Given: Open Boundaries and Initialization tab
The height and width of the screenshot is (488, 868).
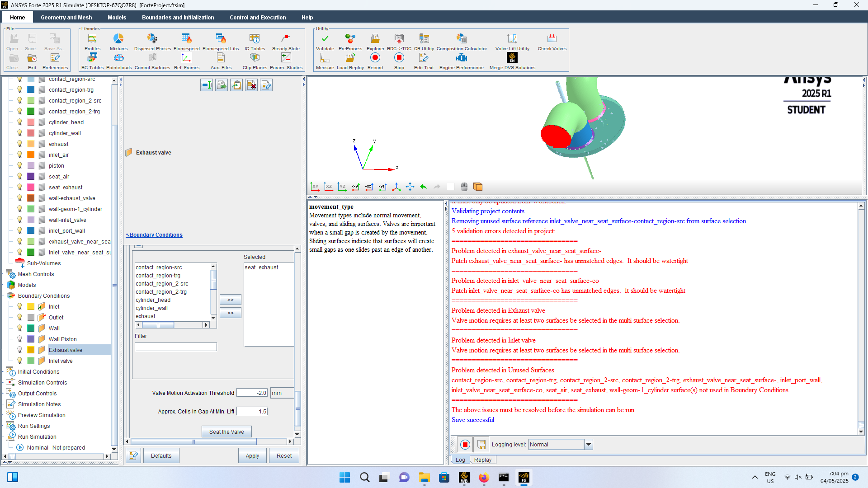Looking at the screenshot, I should coord(178,17).
